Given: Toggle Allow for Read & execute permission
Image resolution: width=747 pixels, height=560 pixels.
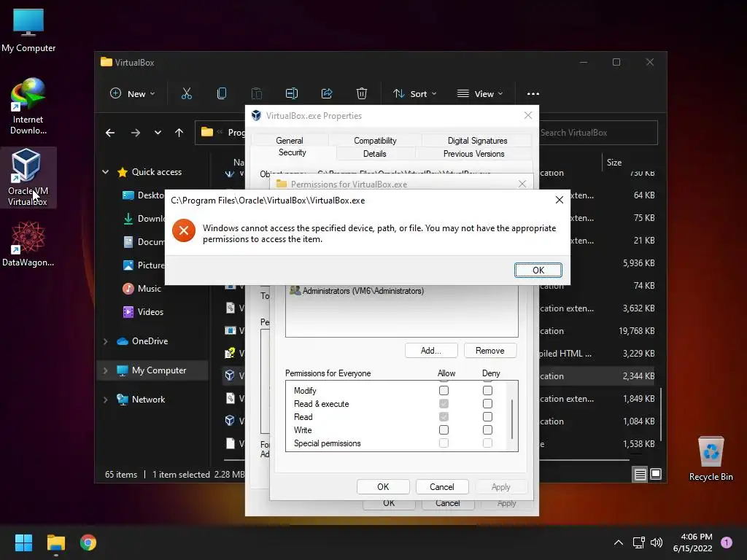Looking at the screenshot, I should [x=444, y=404].
